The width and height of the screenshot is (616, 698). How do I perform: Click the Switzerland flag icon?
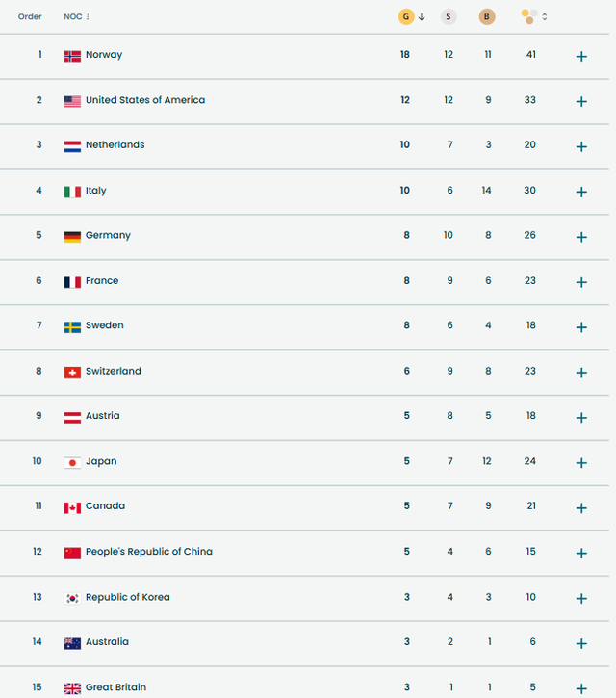point(72,372)
